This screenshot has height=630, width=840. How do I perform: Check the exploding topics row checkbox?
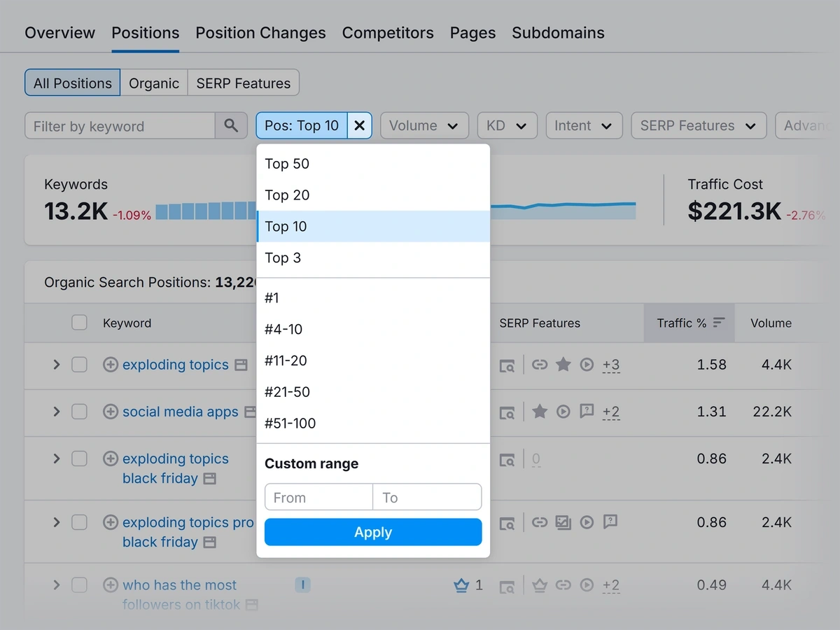coord(80,365)
